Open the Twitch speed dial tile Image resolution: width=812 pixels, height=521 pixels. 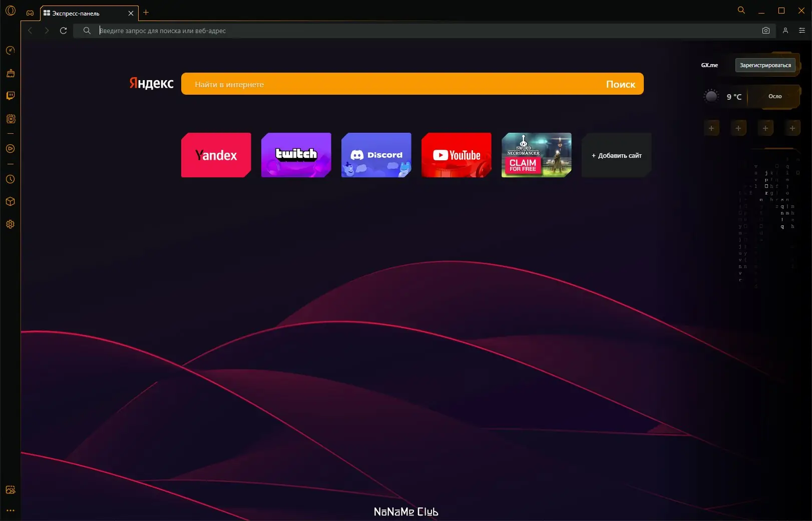coord(296,155)
